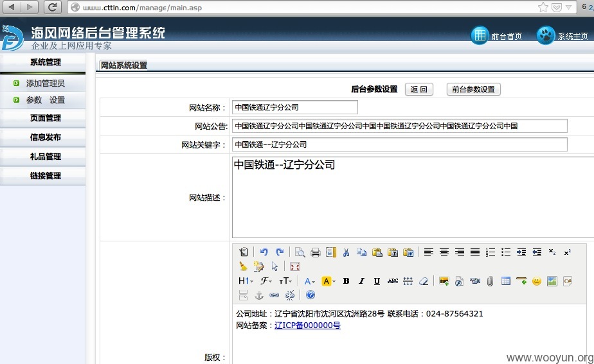Click 返回 button
Screen dimensions: 594x364
419,89
